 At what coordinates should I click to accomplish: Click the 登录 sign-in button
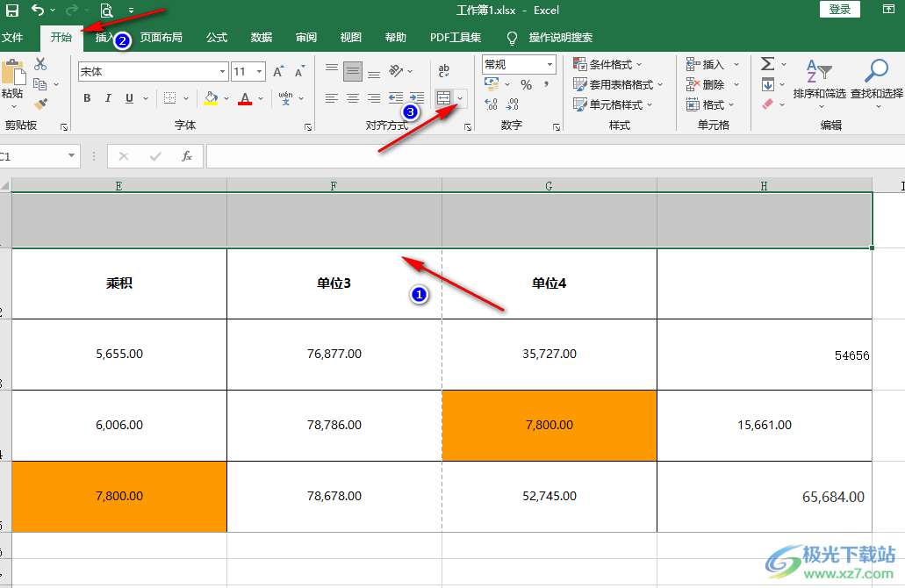click(x=840, y=10)
